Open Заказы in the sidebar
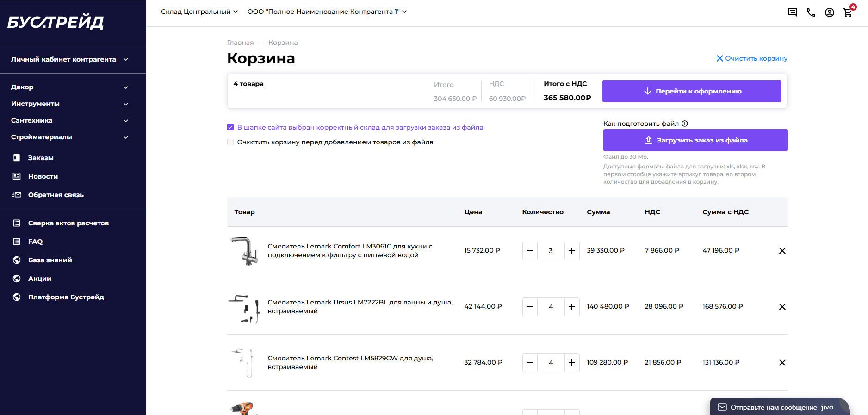This screenshot has width=868, height=415. pyautogui.click(x=41, y=158)
